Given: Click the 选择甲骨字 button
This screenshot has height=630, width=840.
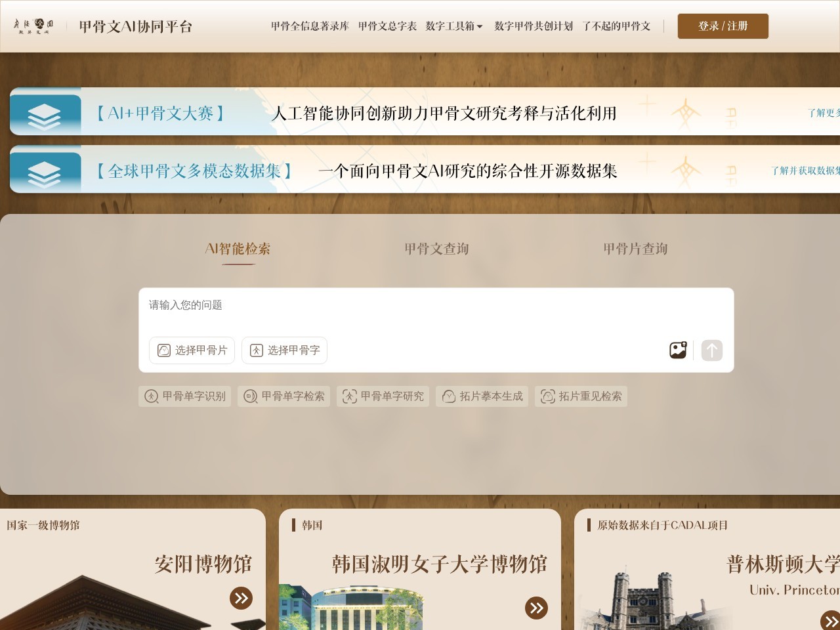Looking at the screenshot, I should [x=284, y=350].
